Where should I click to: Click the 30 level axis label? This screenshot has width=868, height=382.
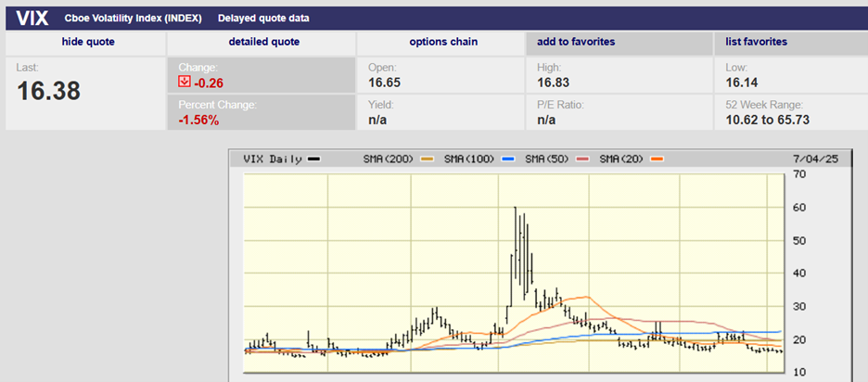(x=798, y=307)
